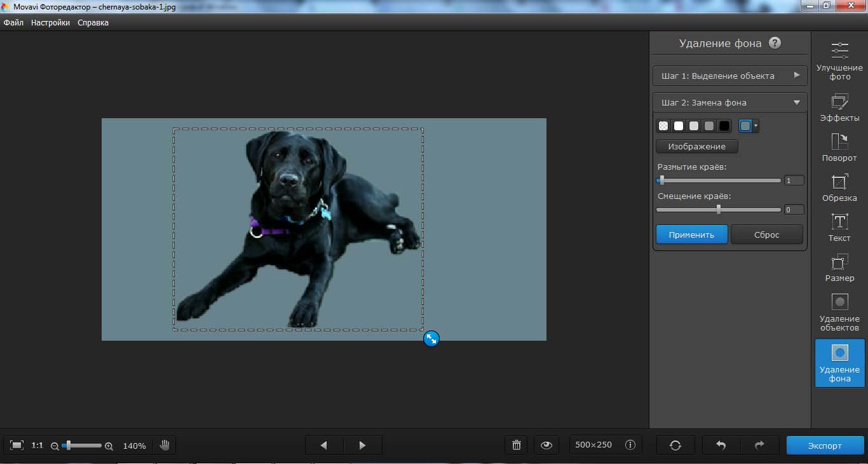This screenshot has width=868, height=464.
Task: Select the Обрезка crop tool
Action: [839, 187]
